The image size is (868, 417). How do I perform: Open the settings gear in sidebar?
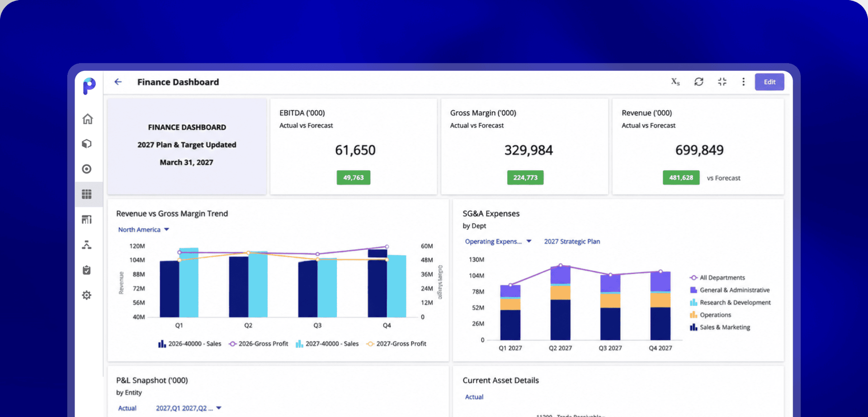87,295
